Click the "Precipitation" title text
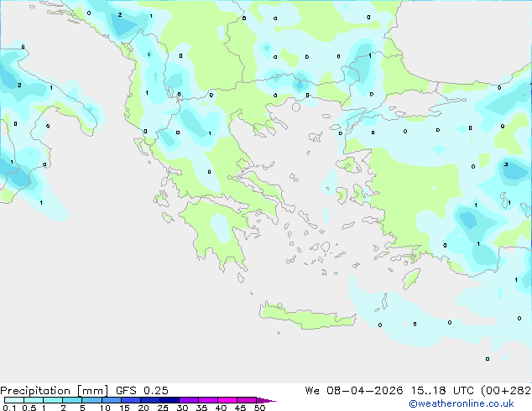This screenshot has height=411, width=532. pos(35,391)
